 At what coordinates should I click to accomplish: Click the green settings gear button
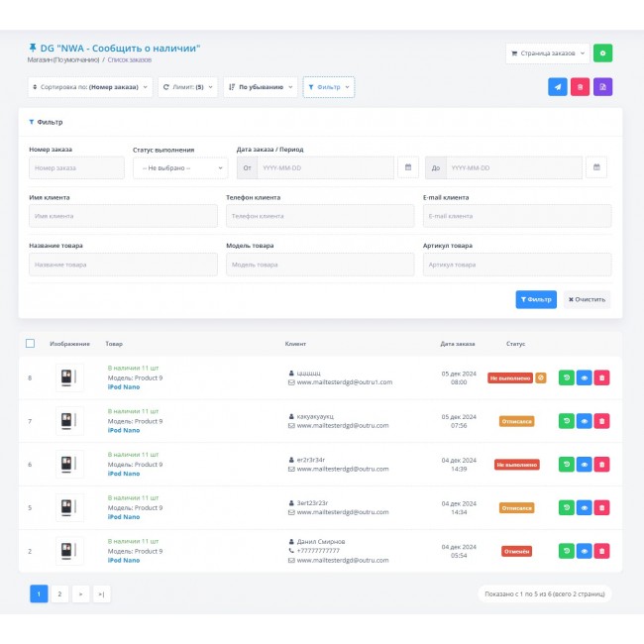click(602, 54)
